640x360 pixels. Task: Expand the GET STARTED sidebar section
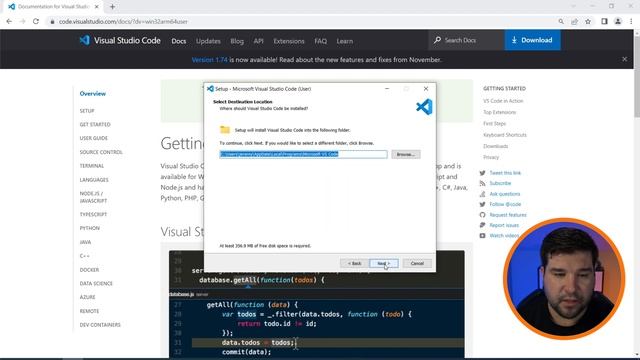pos(95,124)
